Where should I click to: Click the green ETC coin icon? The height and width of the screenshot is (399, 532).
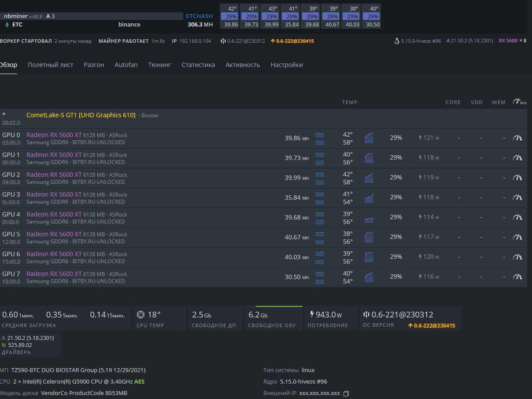coord(7,25)
